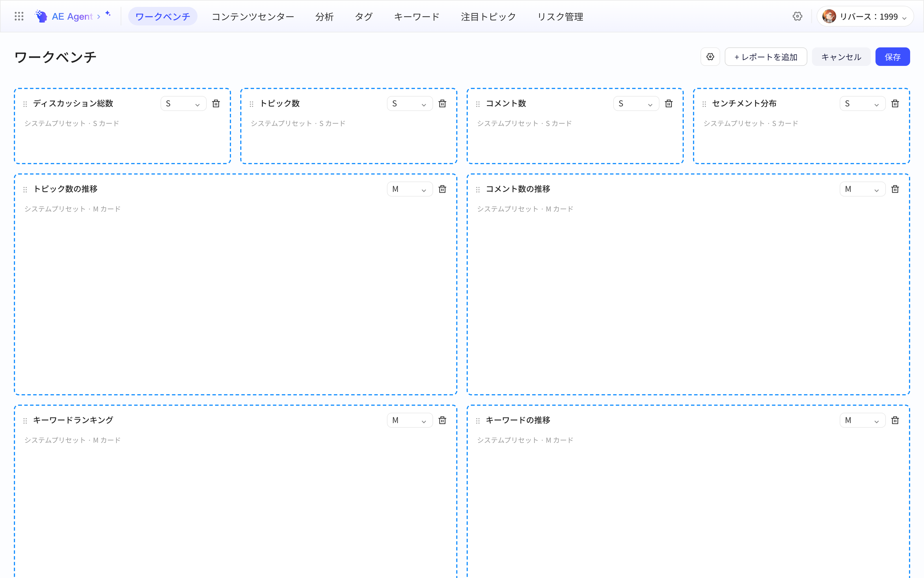Screen dimensions: 924x578
Task: Delete the センチメント分布 card
Action: (x=895, y=103)
